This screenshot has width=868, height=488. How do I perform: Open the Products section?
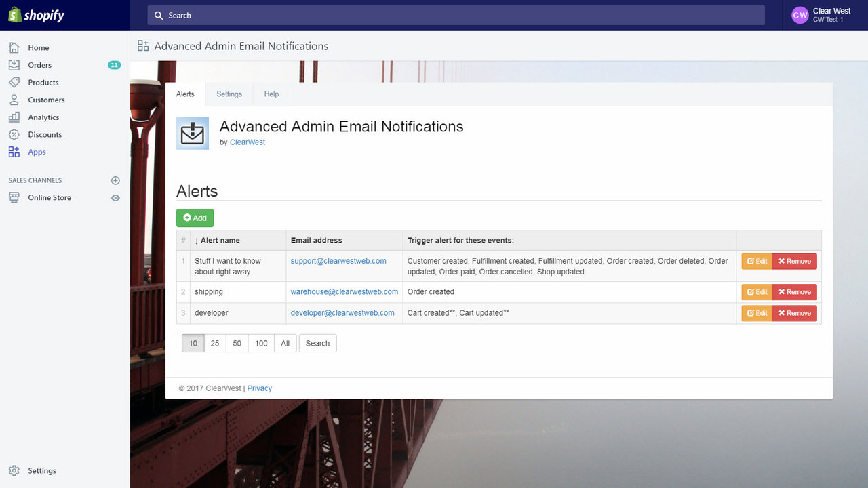42,82
